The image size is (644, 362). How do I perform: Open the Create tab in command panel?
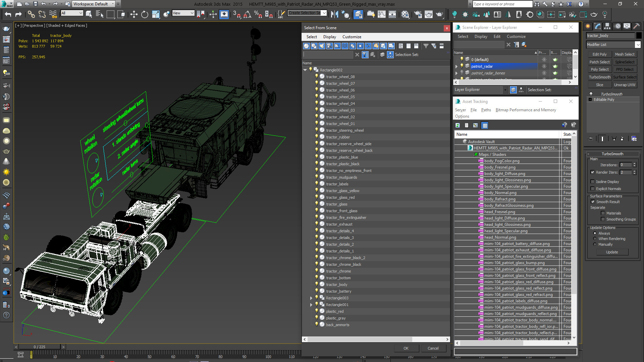click(x=588, y=26)
